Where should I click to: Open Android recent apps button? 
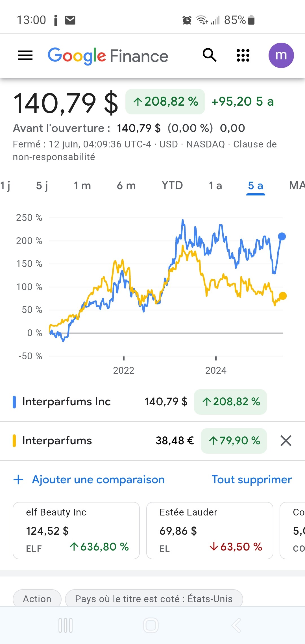pos(66,625)
